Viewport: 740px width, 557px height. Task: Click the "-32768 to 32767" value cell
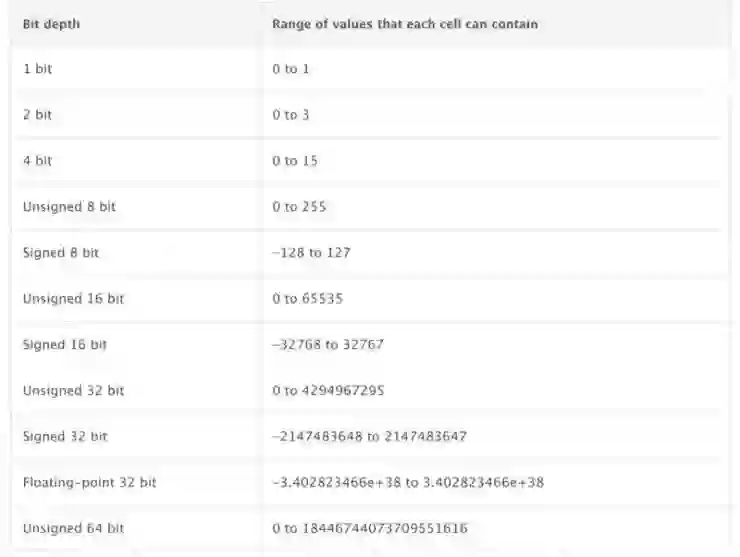pos(327,344)
